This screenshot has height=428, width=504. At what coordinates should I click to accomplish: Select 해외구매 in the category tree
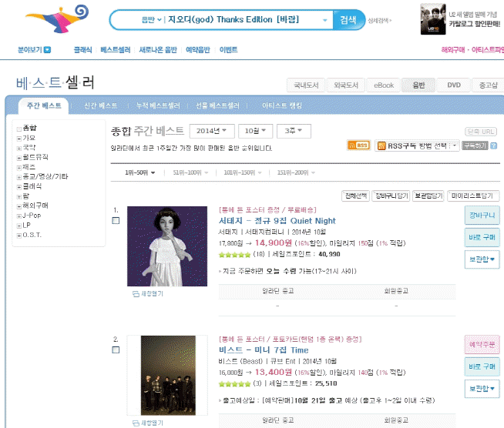(x=35, y=206)
